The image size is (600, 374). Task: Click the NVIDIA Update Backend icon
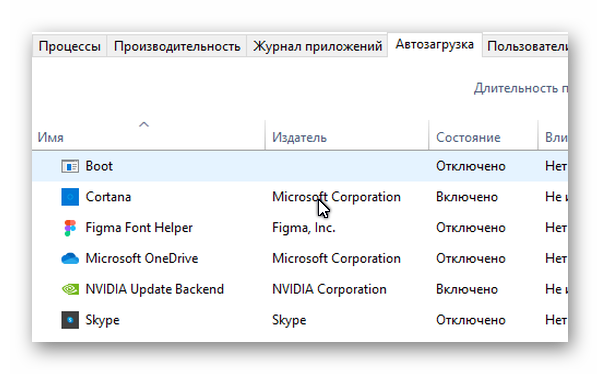[70, 289]
